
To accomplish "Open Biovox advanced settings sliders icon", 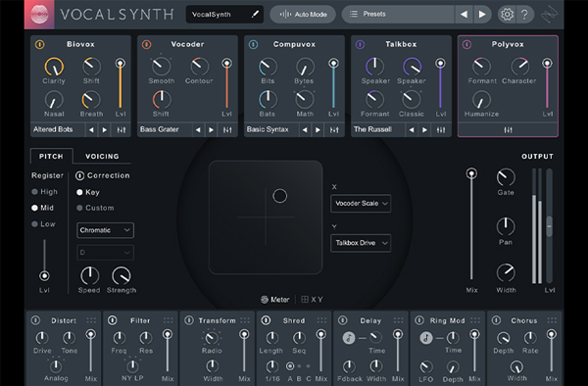I will click(122, 129).
